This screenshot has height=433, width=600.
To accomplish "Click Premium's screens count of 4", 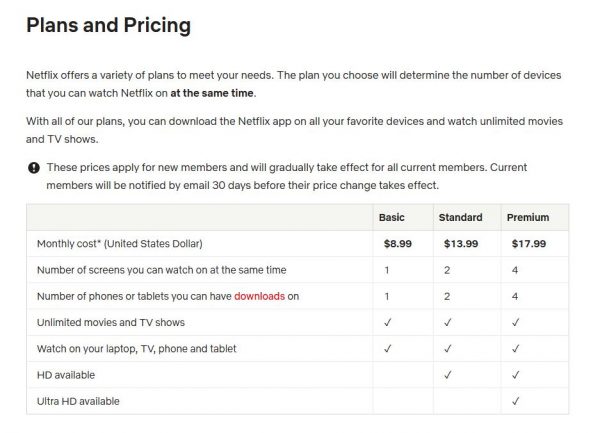I will pyautogui.click(x=515, y=270).
